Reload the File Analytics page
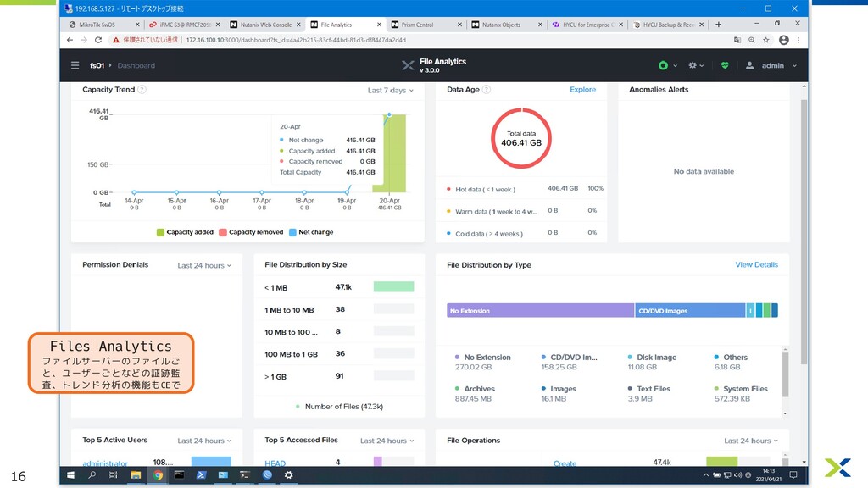 point(98,40)
